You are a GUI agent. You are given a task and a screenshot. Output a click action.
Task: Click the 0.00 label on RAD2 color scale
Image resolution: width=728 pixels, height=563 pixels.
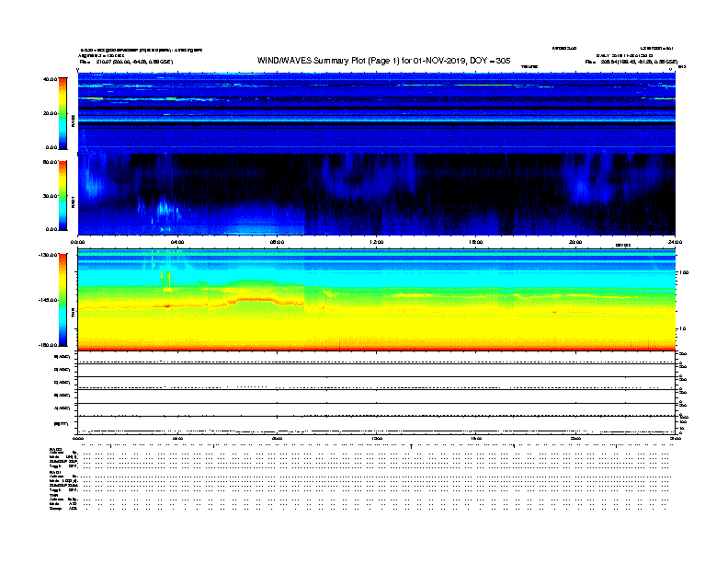51,147
